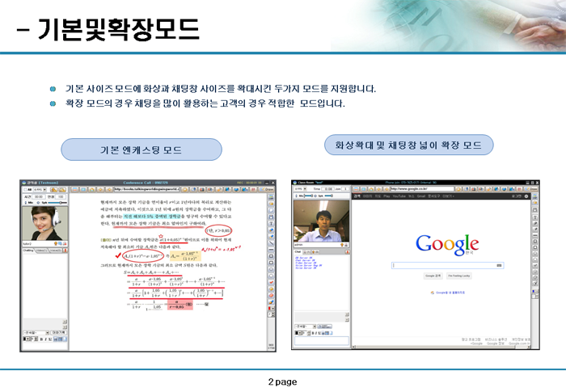Click the back arrow in Testroom window toolbar

(x=100, y=189)
